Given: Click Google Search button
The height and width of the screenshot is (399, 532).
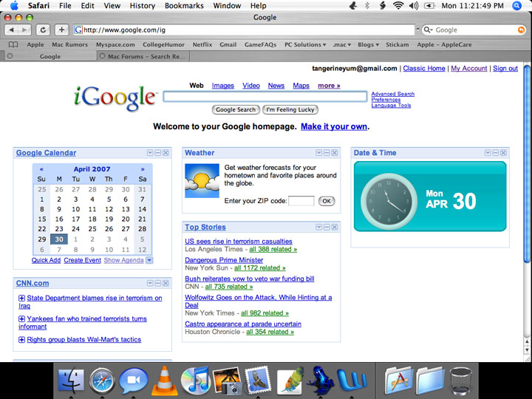Looking at the screenshot, I should (236, 109).
